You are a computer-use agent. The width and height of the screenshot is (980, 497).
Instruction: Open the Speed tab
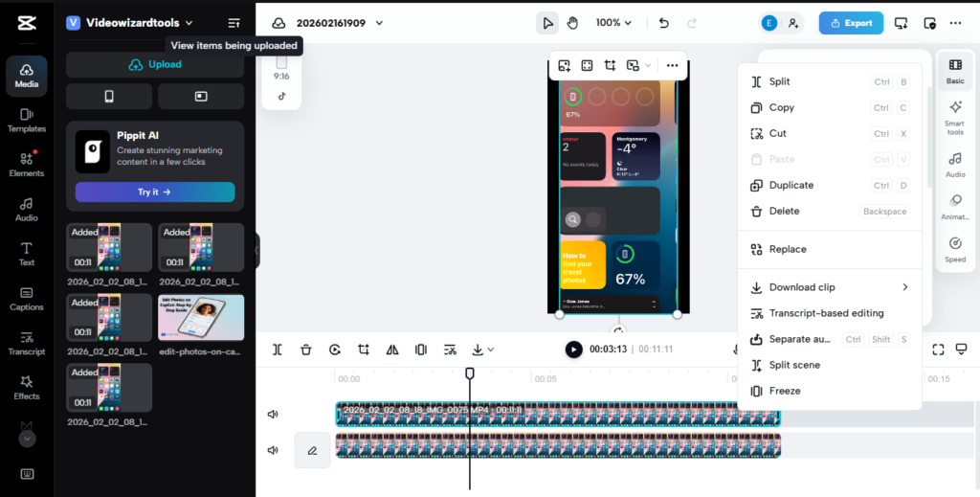955,249
